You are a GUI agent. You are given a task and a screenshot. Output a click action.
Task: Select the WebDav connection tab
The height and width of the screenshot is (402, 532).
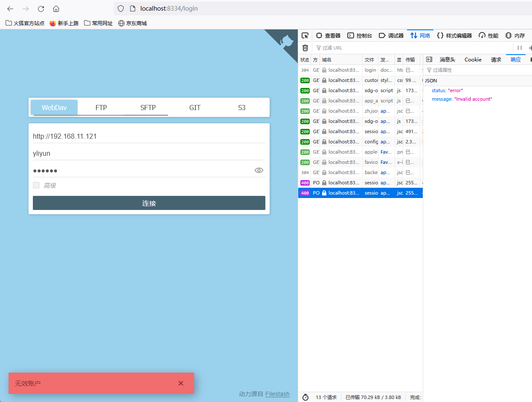point(54,108)
